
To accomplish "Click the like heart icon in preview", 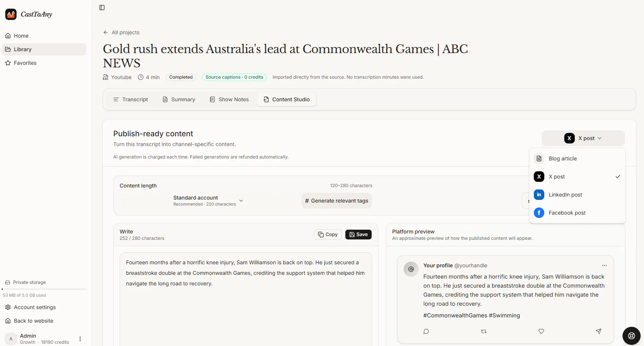I will coord(541,331).
